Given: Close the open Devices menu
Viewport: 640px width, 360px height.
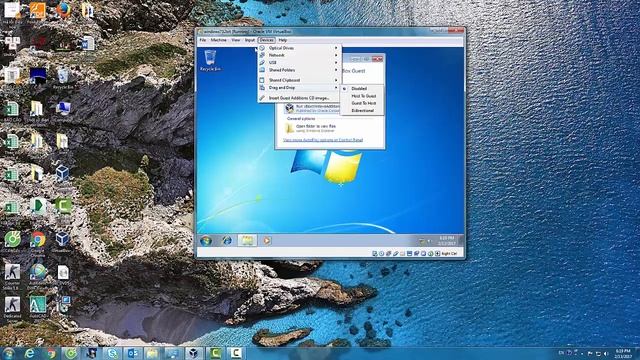Looking at the screenshot, I should point(267,40).
